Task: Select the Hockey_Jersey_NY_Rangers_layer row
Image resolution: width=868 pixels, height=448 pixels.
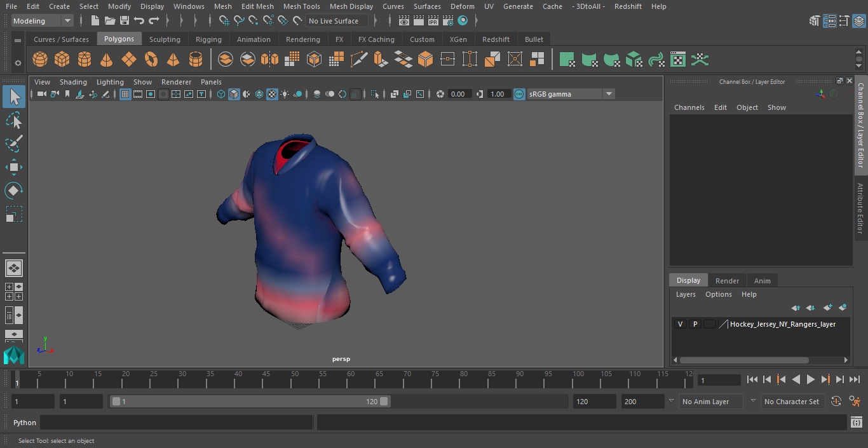Action: (x=761, y=324)
